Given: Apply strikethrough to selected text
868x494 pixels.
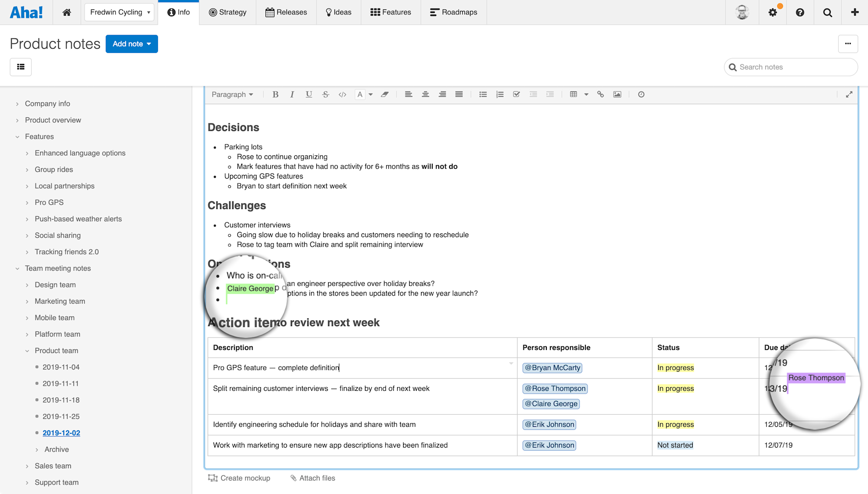Looking at the screenshot, I should 325,94.
